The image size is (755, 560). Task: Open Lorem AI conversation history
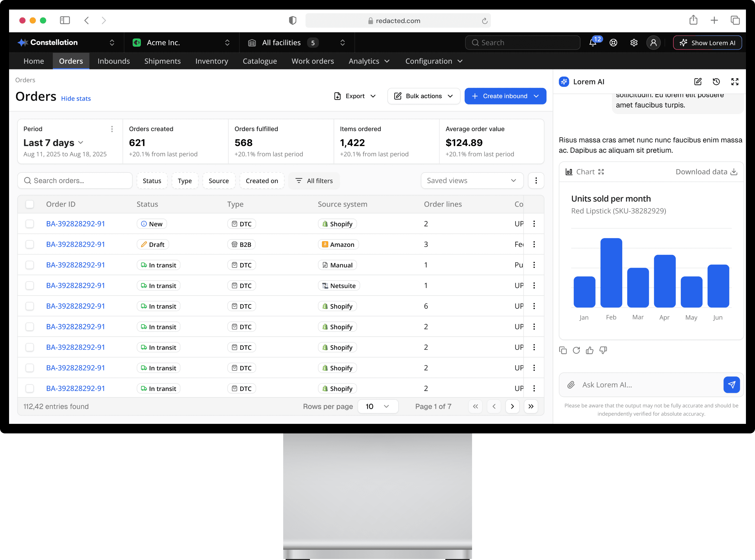coord(716,82)
